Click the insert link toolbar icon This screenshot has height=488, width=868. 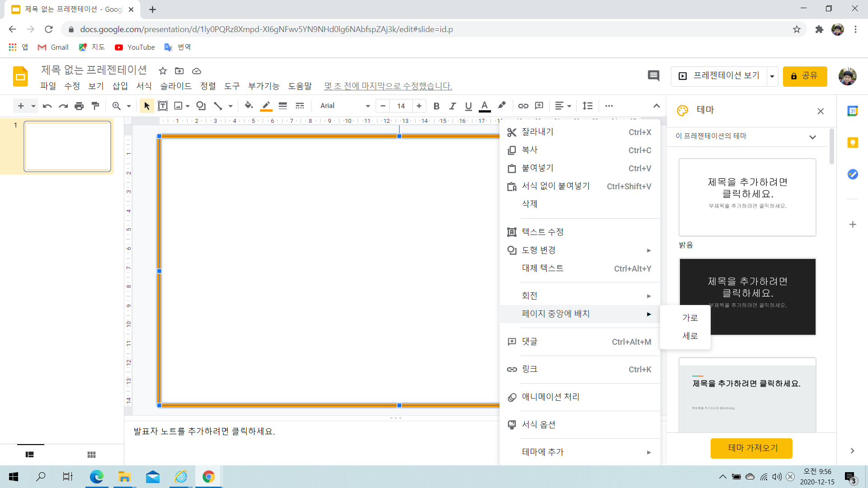(523, 106)
